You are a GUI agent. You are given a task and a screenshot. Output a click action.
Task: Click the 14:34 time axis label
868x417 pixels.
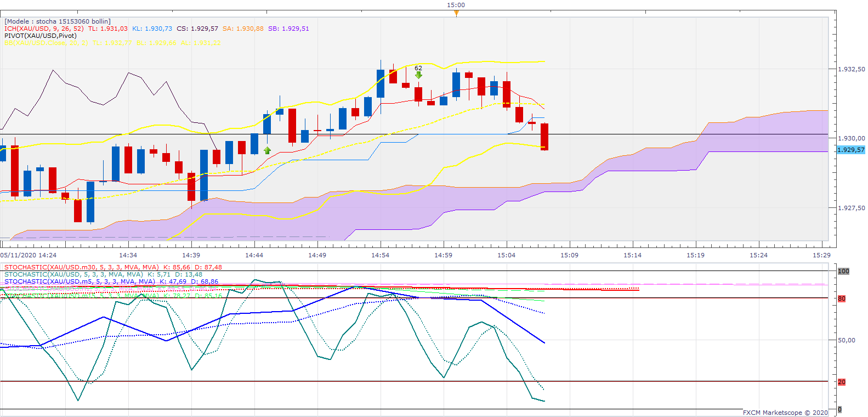tap(128, 255)
